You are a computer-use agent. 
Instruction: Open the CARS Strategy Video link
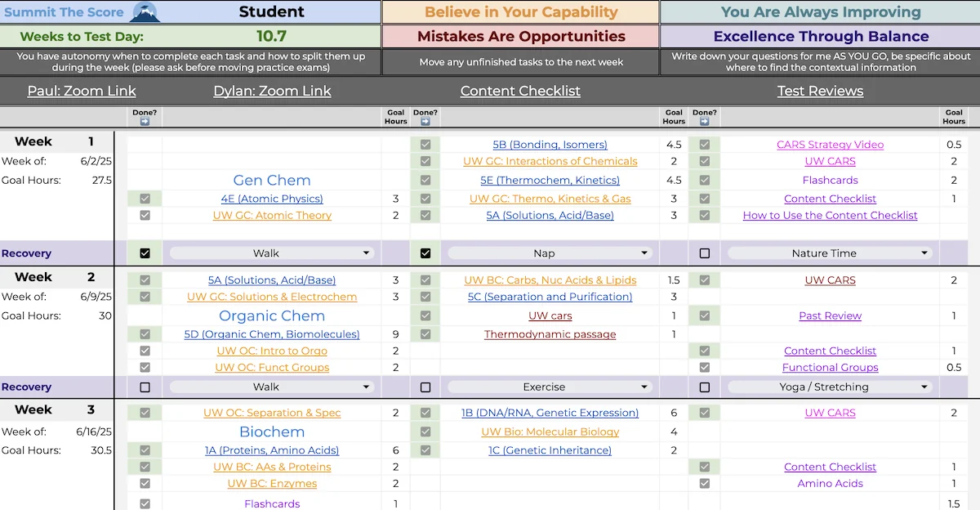830,144
